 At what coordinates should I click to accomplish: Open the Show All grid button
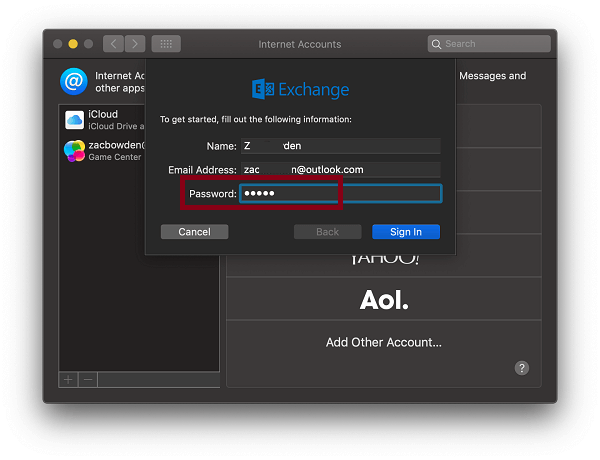[x=166, y=44]
